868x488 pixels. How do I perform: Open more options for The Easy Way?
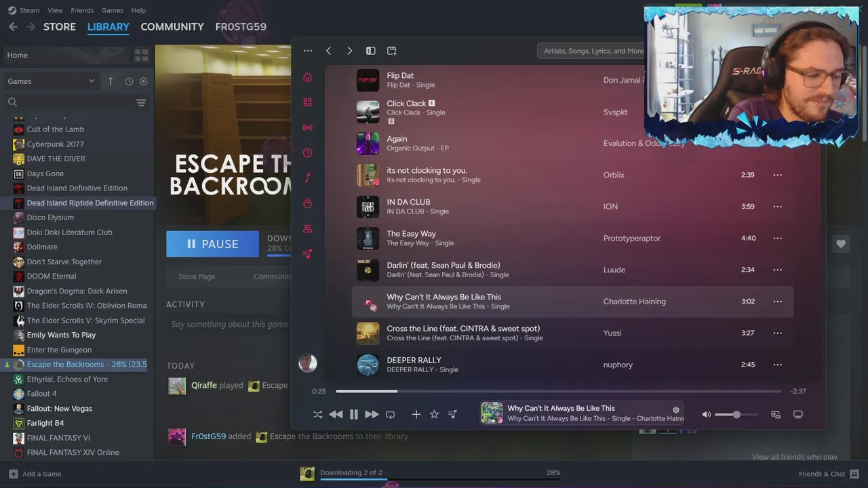777,238
